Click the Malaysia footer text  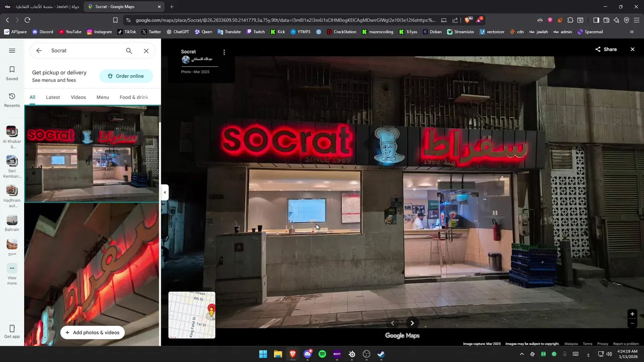click(571, 344)
